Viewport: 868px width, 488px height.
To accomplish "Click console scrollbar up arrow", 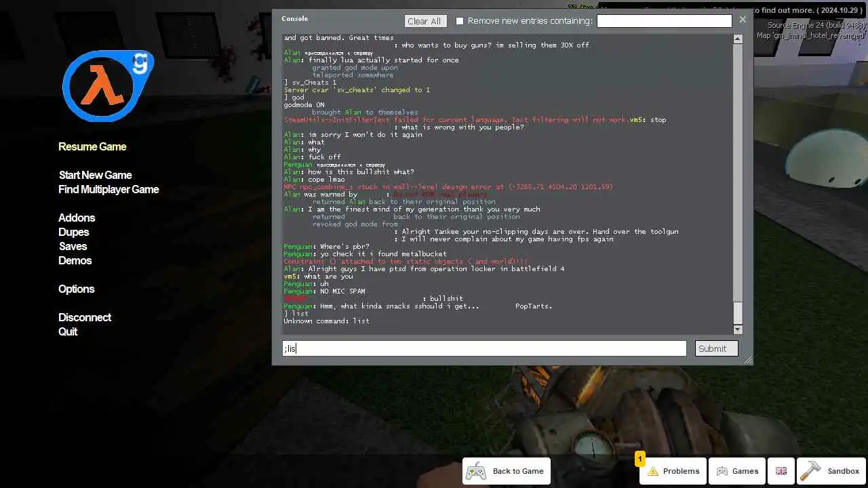I will tap(738, 39).
